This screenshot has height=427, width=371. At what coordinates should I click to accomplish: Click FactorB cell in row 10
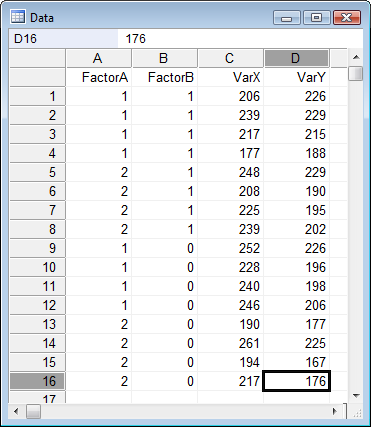coord(165,267)
